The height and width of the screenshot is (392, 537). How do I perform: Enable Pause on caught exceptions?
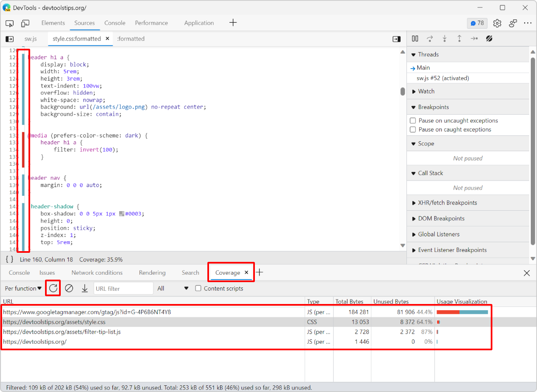tap(413, 129)
